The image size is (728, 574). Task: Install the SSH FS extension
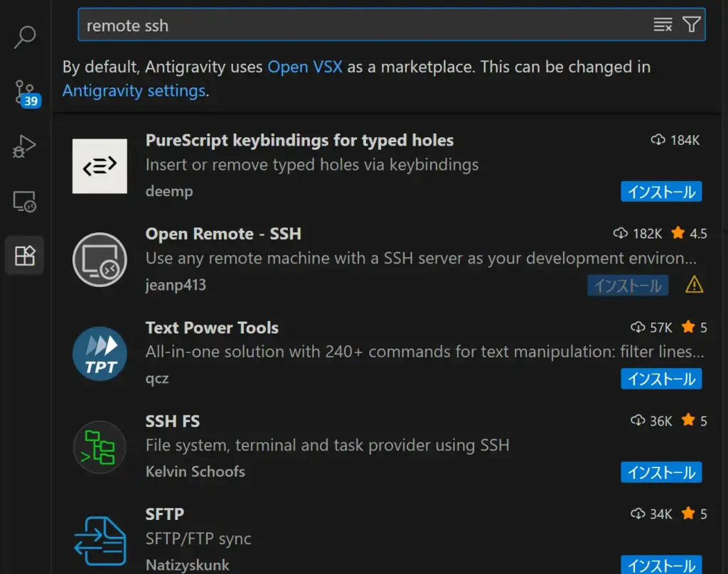pyautogui.click(x=661, y=472)
